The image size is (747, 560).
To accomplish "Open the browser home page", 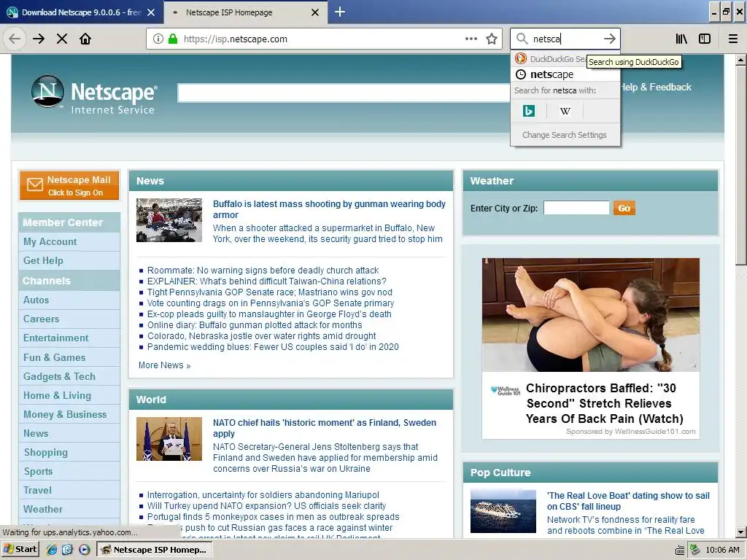I will (85, 39).
